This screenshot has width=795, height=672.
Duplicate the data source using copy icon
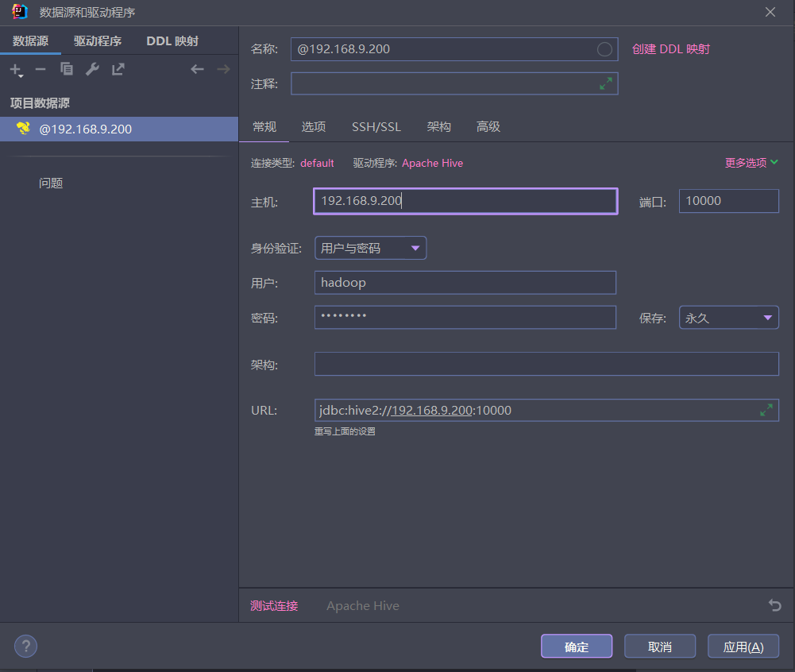coord(67,69)
